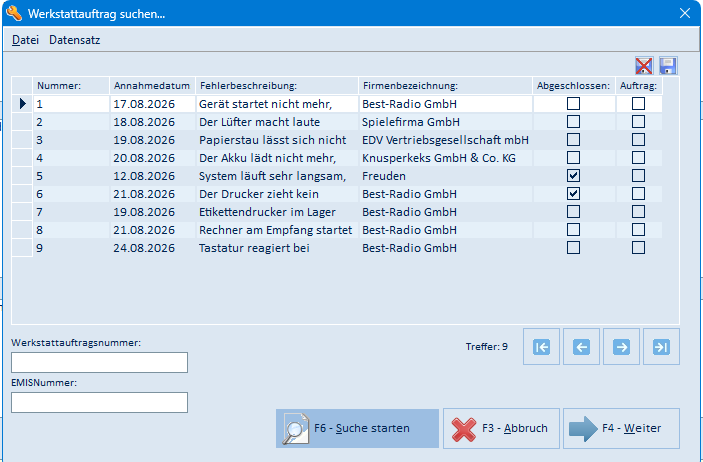Image resolution: width=703 pixels, height=462 pixels.
Task: Uncheck Abgeschlossen for order 6
Action: tap(573, 193)
